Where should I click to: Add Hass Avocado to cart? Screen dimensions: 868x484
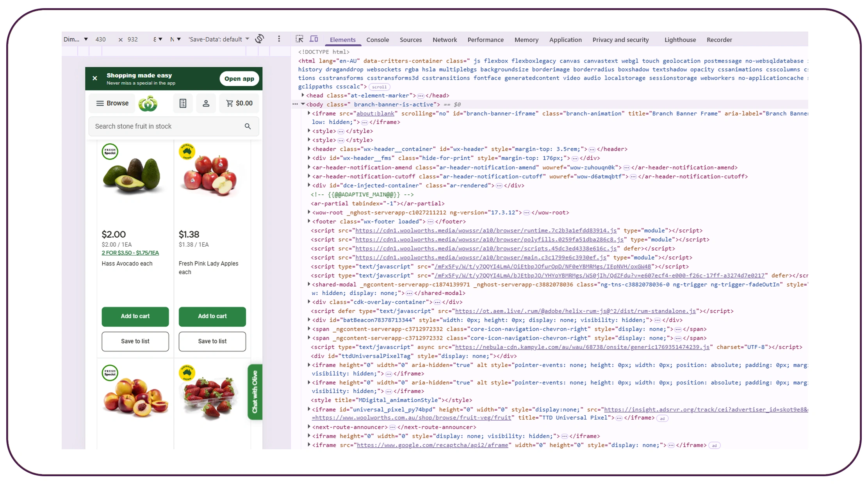coord(135,317)
